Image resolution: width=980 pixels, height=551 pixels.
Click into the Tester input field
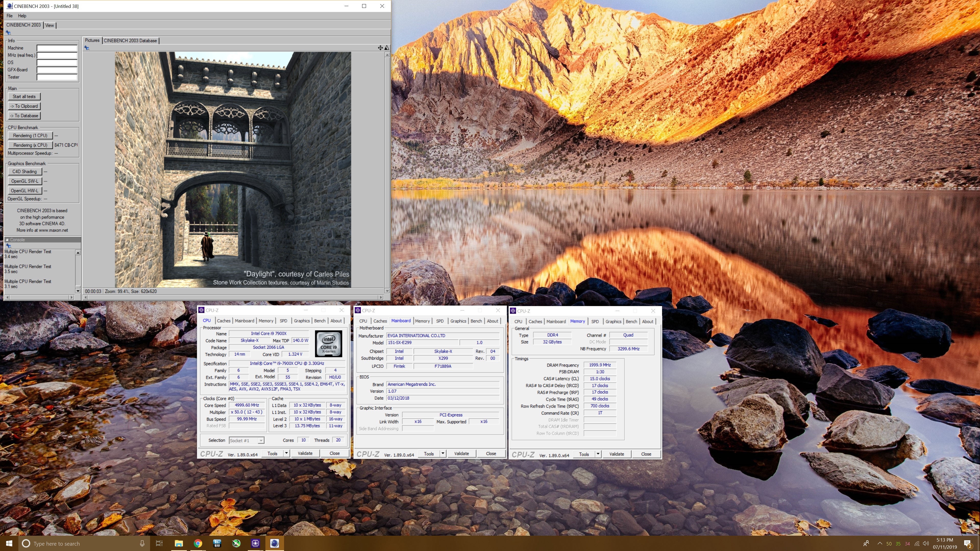[57, 77]
